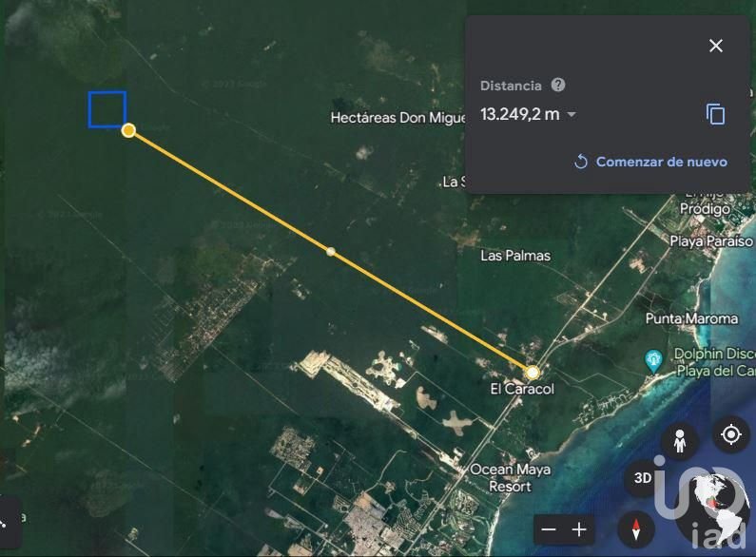Fly to my location target icon
The height and width of the screenshot is (557, 756).
click(731, 434)
